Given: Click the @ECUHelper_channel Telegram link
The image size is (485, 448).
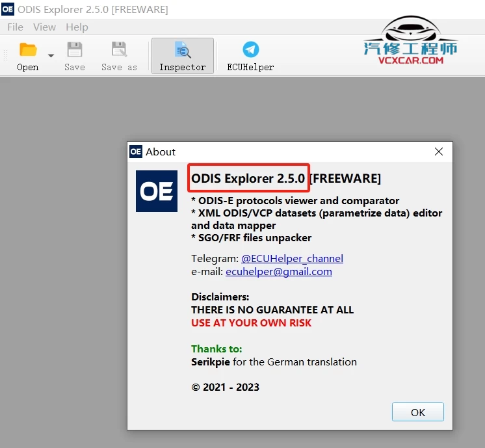Looking at the screenshot, I should 292,258.
